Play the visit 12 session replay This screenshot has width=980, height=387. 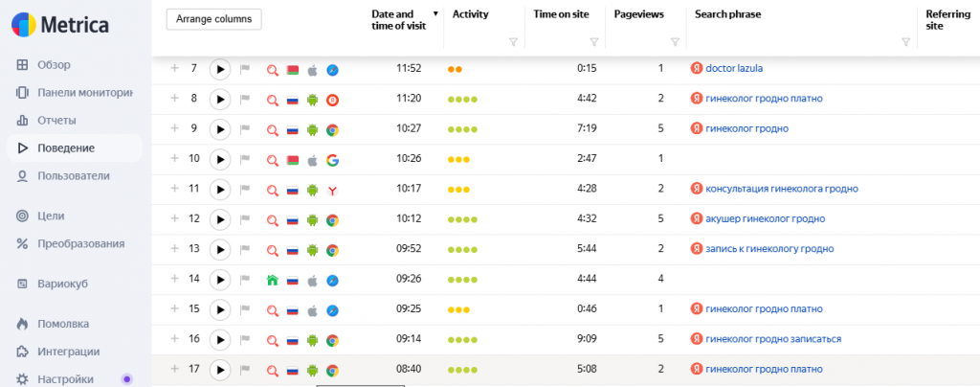220,219
